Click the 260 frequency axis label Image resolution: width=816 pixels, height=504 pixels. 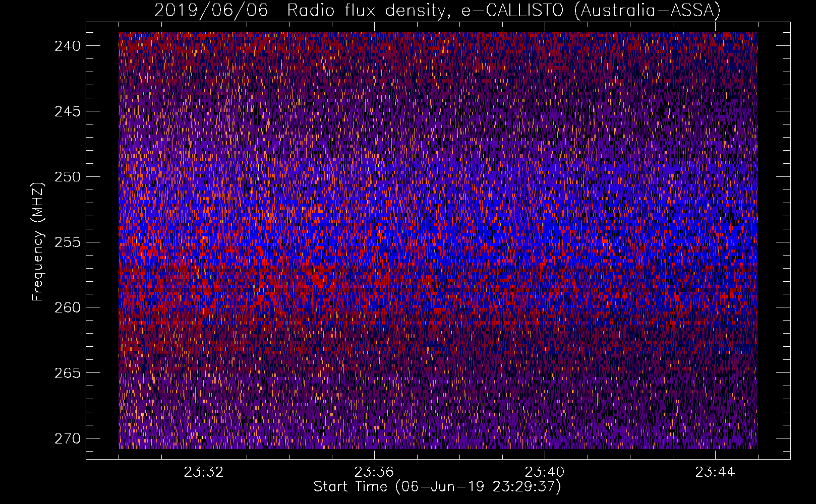68,307
